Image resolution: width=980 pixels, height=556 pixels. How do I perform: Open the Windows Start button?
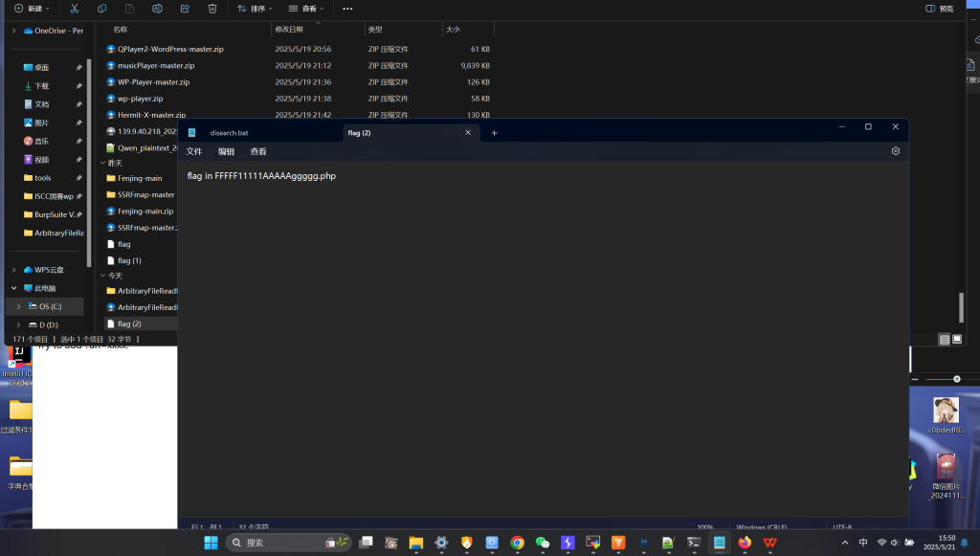point(212,543)
